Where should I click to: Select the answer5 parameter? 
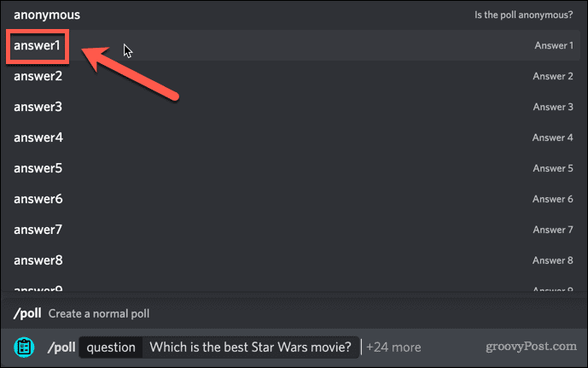[38, 168]
